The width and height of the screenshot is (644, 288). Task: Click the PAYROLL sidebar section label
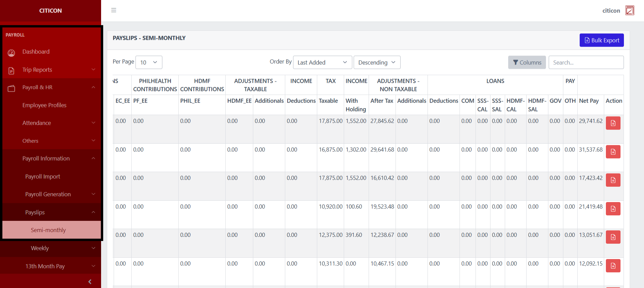[15, 35]
